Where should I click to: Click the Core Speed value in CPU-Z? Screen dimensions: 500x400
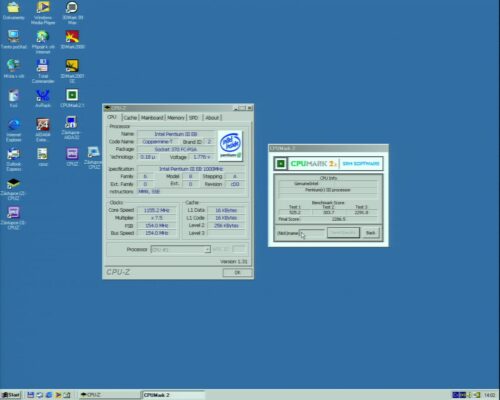coord(157,210)
